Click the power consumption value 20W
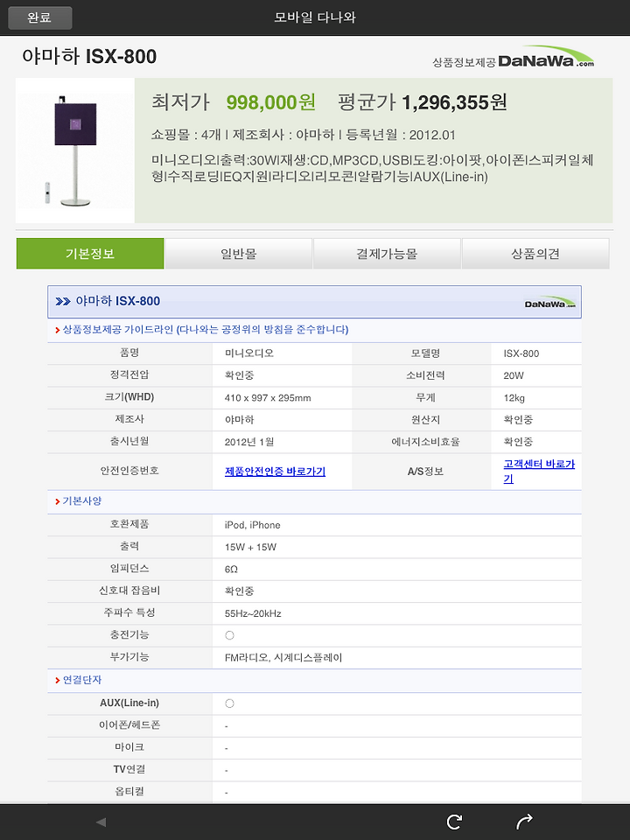 pyautogui.click(x=514, y=375)
